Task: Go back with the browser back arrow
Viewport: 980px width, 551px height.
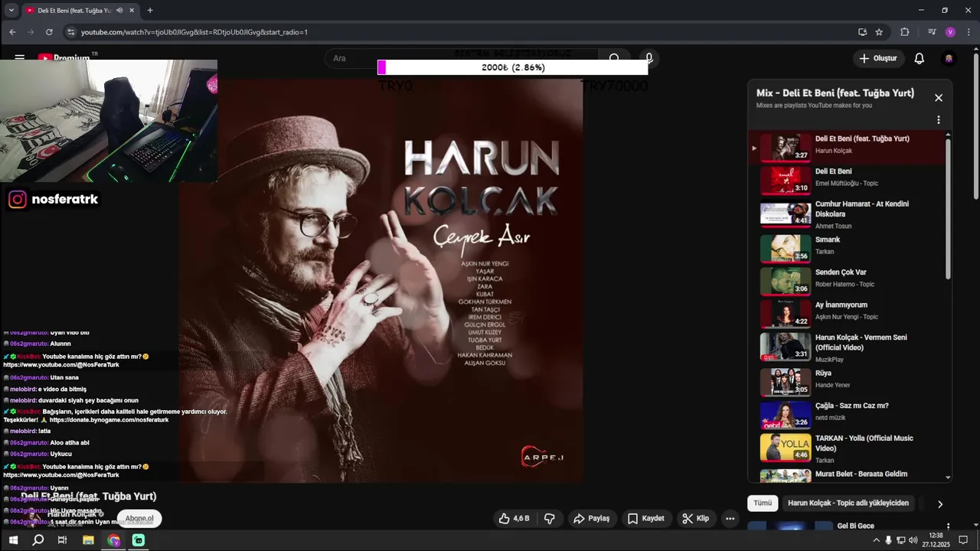Action: click(x=12, y=32)
